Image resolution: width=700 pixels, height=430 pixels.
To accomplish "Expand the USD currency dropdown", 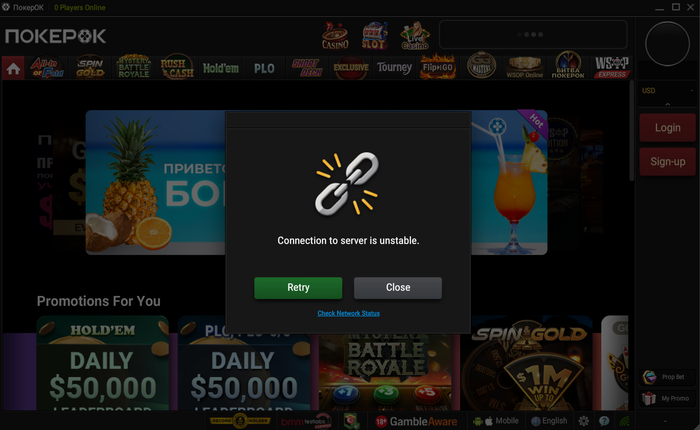I will [x=668, y=91].
